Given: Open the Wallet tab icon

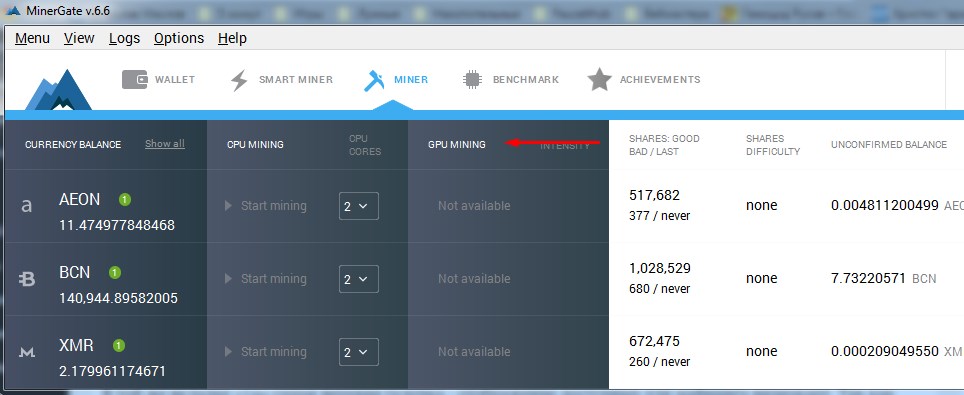Looking at the screenshot, I should tap(135, 79).
